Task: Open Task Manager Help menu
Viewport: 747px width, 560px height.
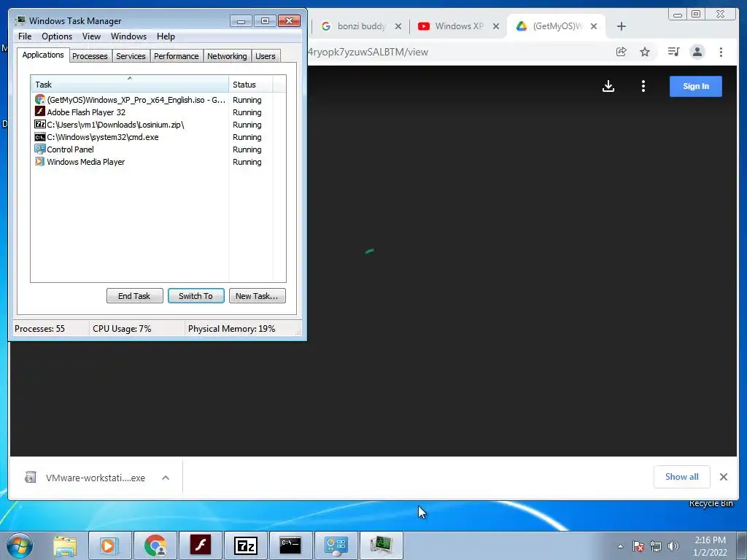Action: [x=166, y=36]
